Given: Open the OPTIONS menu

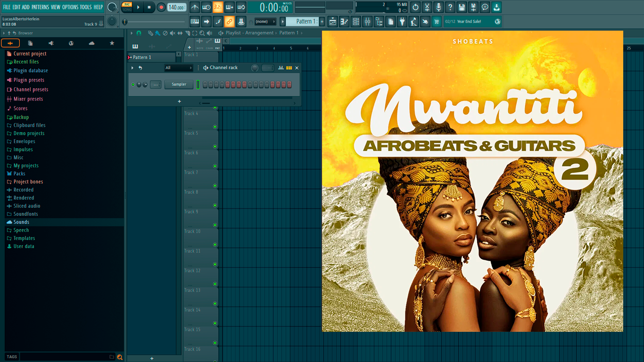Looking at the screenshot, I should click(70, 7).
